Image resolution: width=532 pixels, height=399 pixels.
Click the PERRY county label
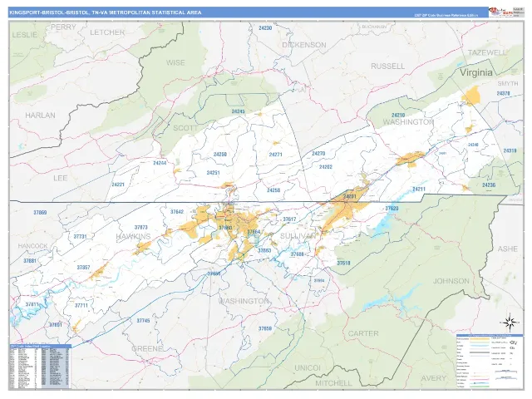click(63, 27)
